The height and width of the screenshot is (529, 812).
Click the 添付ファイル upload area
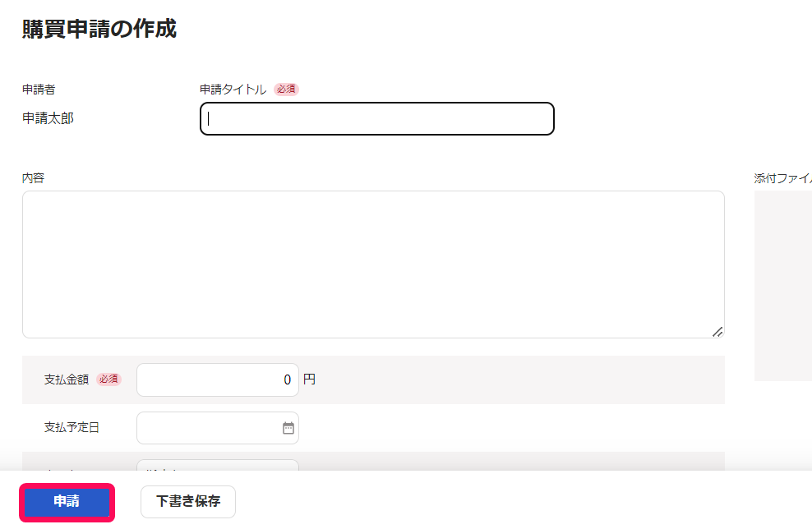coord(783,286)
